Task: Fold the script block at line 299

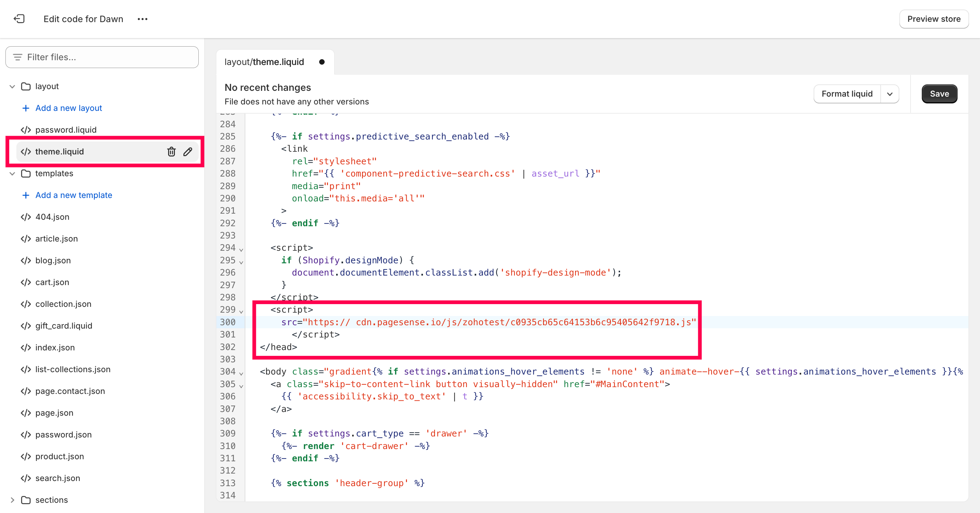Action: [x=241, y=312]
